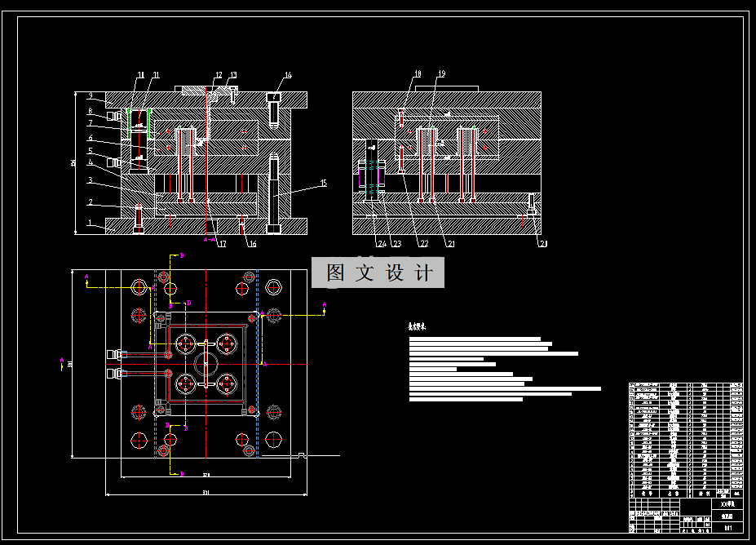Select part label 2 in section view

(91, 202)
